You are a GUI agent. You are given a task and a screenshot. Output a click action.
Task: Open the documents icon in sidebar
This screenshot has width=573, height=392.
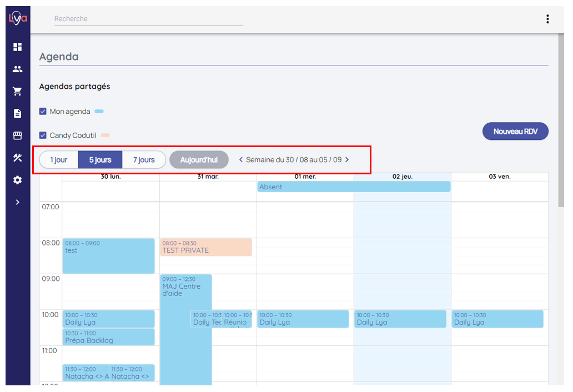pyautogui.click(x=17, y=114)
